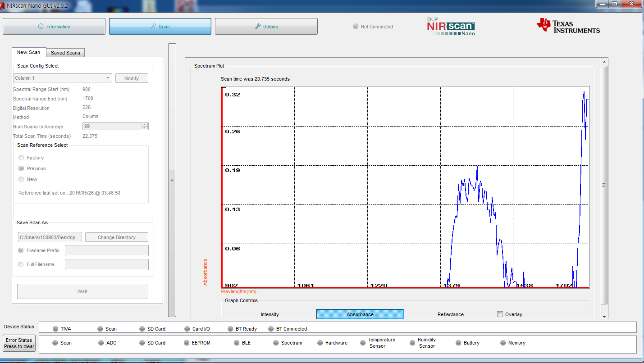Click the save directory path field

click(x=50, y=237)
